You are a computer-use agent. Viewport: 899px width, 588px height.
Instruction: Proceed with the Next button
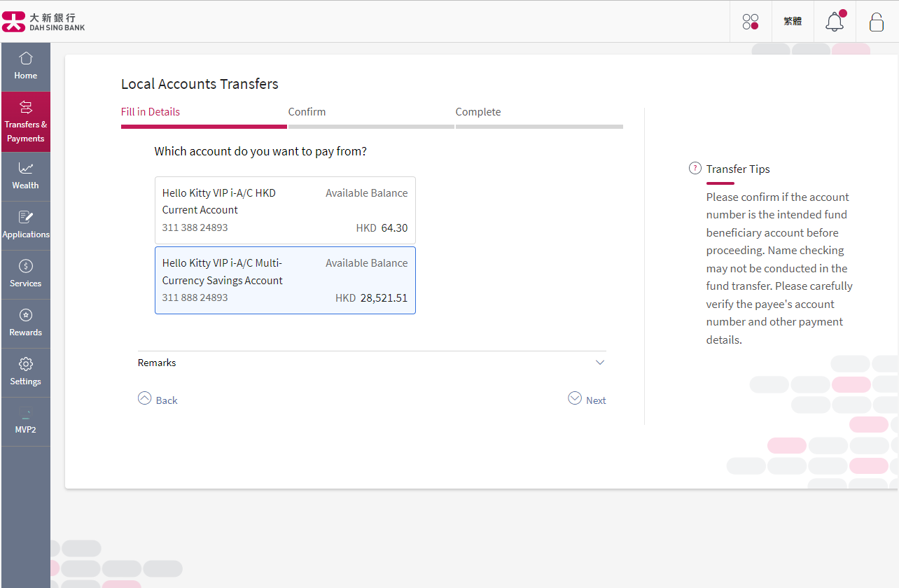587,399
